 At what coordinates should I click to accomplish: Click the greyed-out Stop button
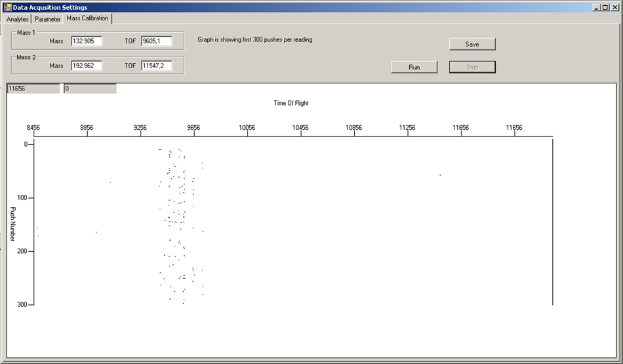pos(472,67)
